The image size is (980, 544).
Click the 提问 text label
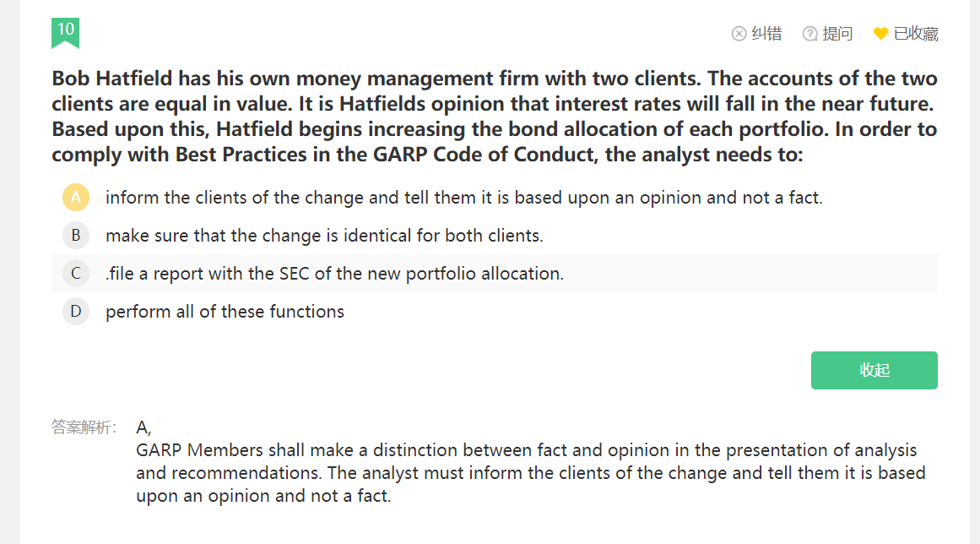tap(837, 34)
